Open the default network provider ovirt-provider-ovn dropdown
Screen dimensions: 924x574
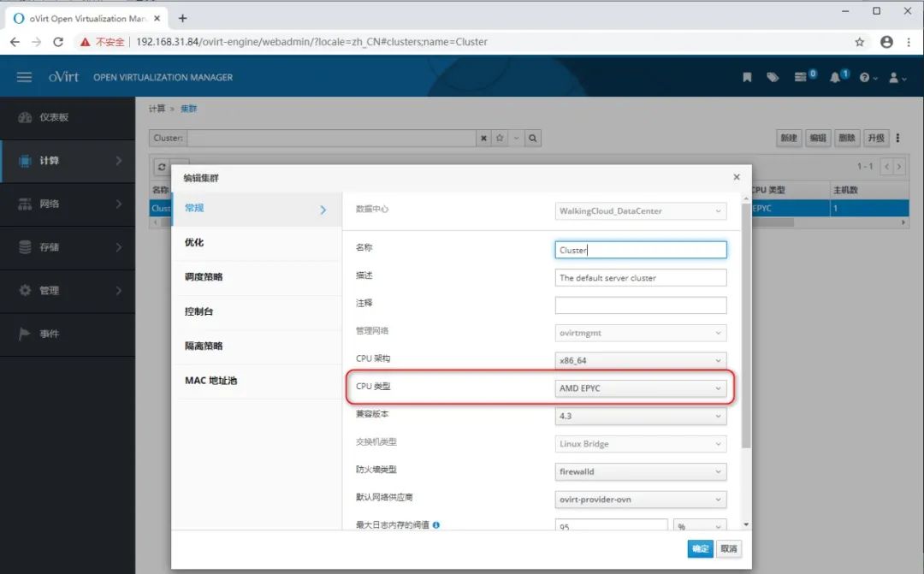click(641, 500)
